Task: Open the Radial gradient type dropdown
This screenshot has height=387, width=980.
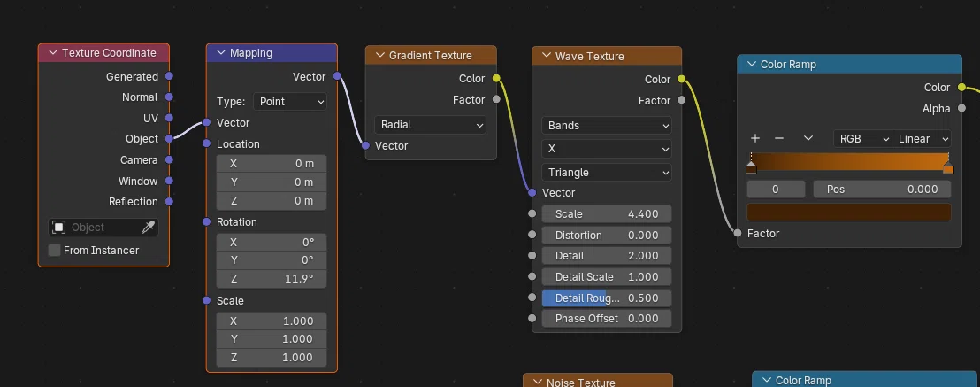Action: pos(430,125)
